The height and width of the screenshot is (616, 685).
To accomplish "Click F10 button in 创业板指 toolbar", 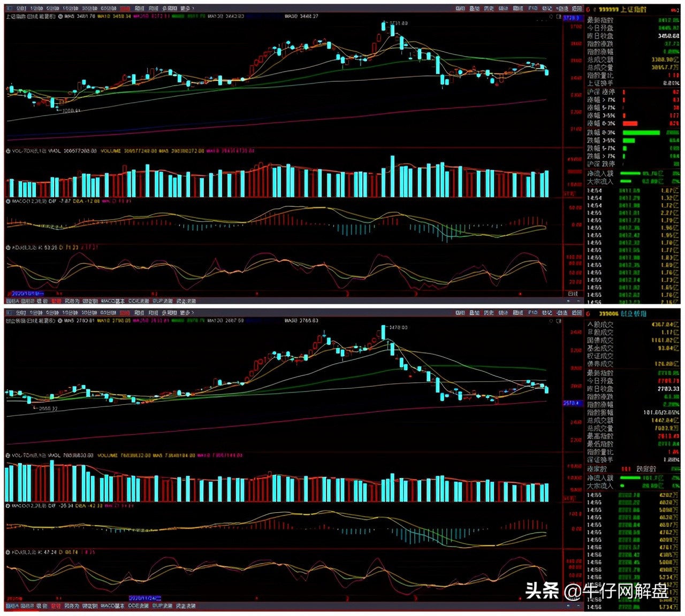I will pyautogui.click(x=533, y=313).
